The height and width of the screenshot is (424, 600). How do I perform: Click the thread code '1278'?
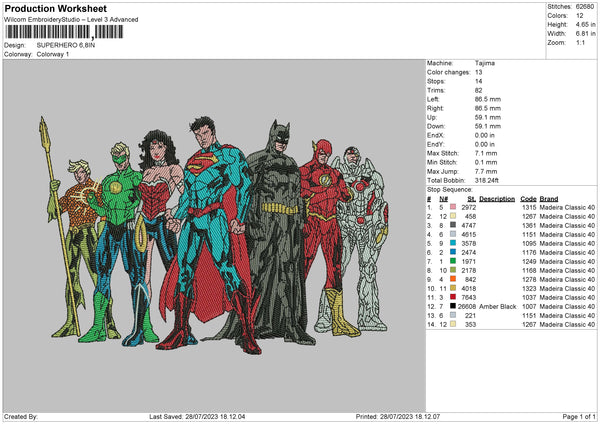529,279
